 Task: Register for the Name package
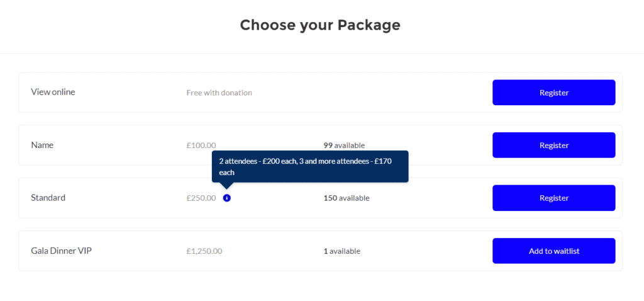click(553, 145)
